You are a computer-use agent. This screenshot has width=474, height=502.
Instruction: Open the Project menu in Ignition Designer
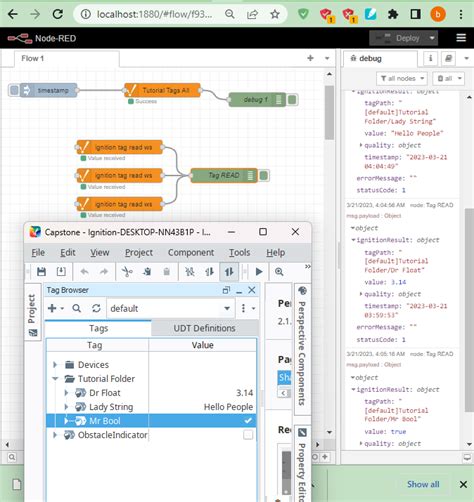[139, 253]
